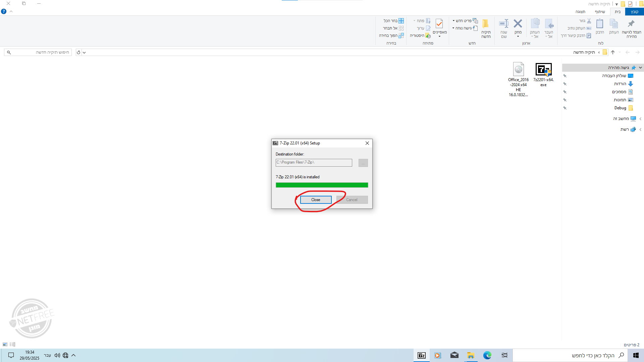Open the quick access toolbar customize dropdown in the title bar
This screenshot has width=644, height=362.
click(616, 4)
